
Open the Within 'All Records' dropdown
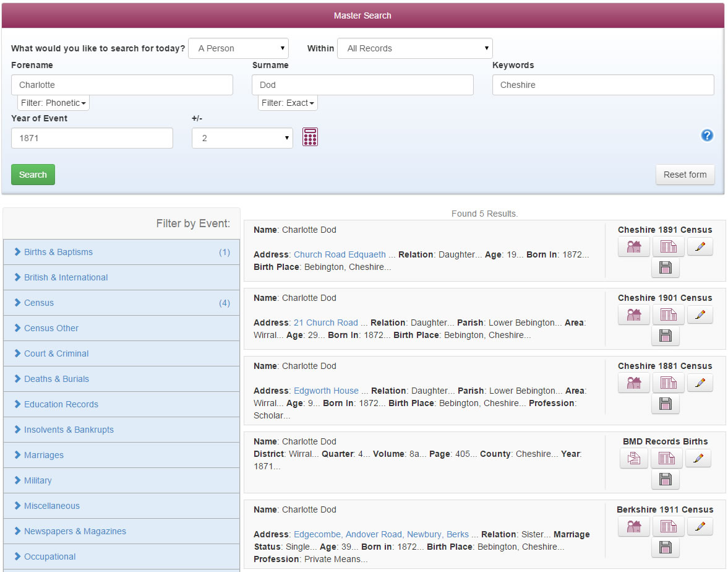(414, 48)
